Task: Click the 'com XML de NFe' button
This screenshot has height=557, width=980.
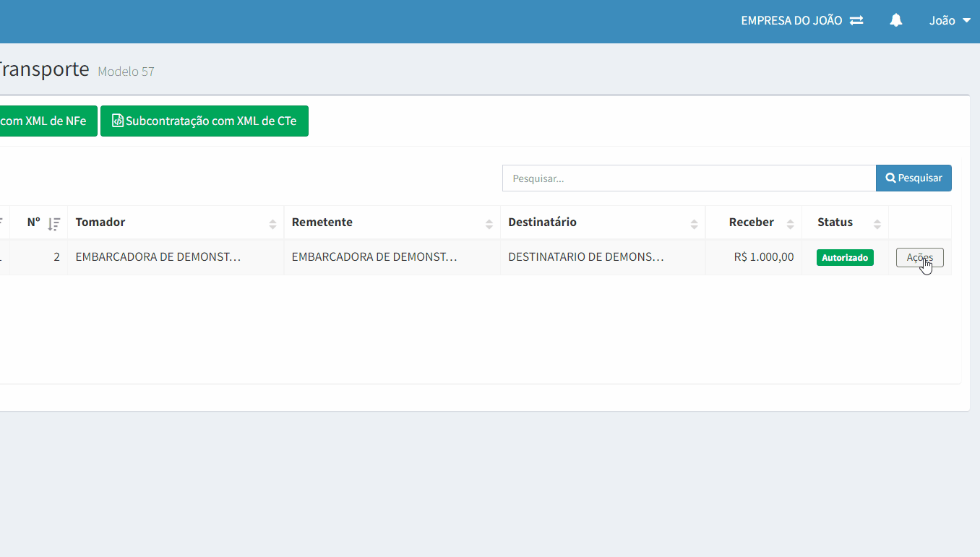Action: pos(48,121)
